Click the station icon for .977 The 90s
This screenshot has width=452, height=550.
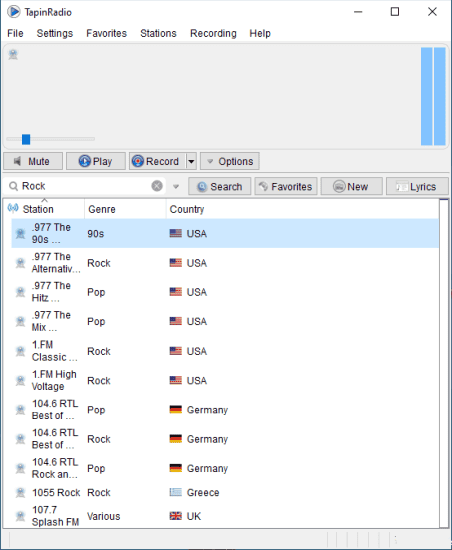click(x=20, y=233)
